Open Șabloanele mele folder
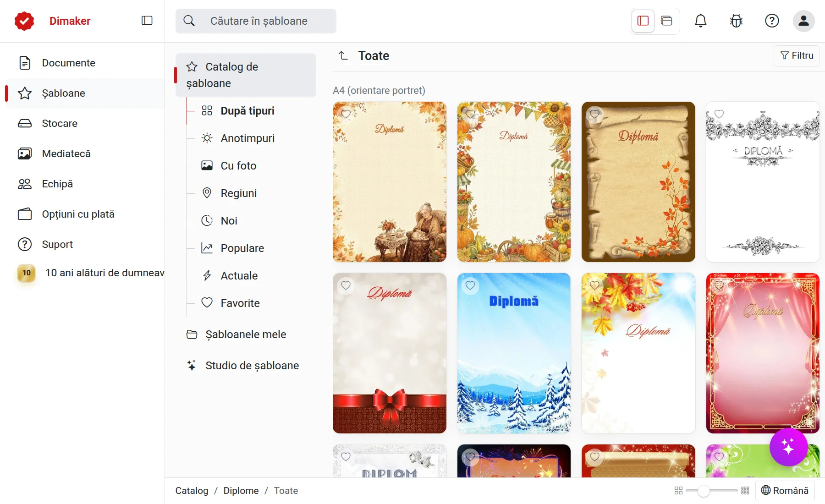Screen dimensions: 825x504 point(246,334)
